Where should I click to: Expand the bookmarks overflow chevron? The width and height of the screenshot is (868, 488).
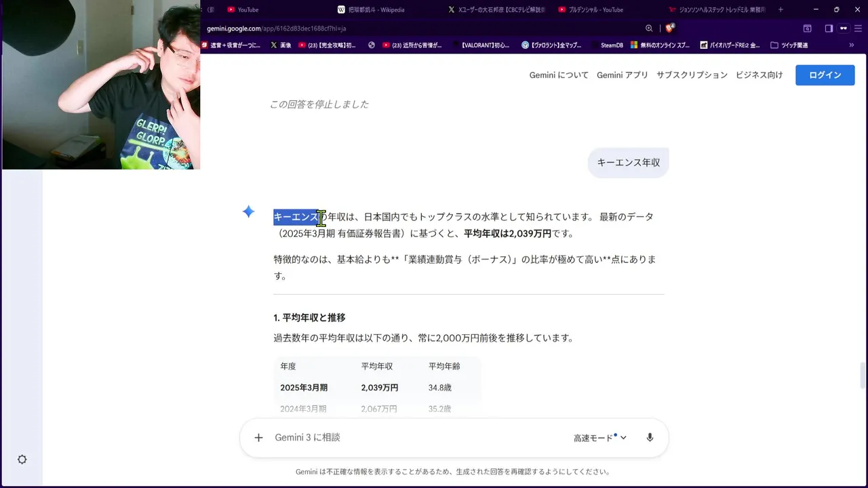coord(852,45)
